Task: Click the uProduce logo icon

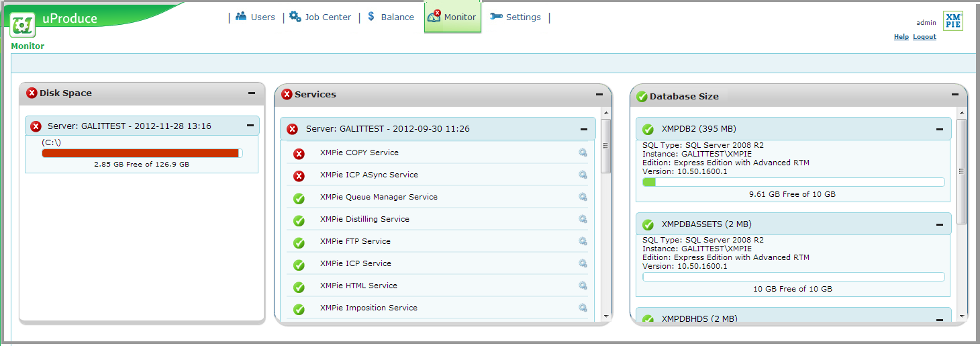Action: click(23, 24)
